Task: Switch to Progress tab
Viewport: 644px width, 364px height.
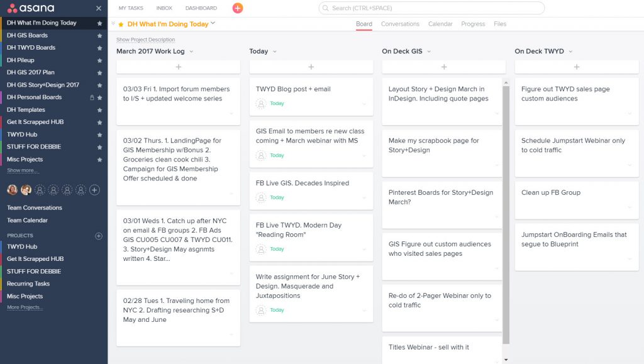Action: [473, 25]
